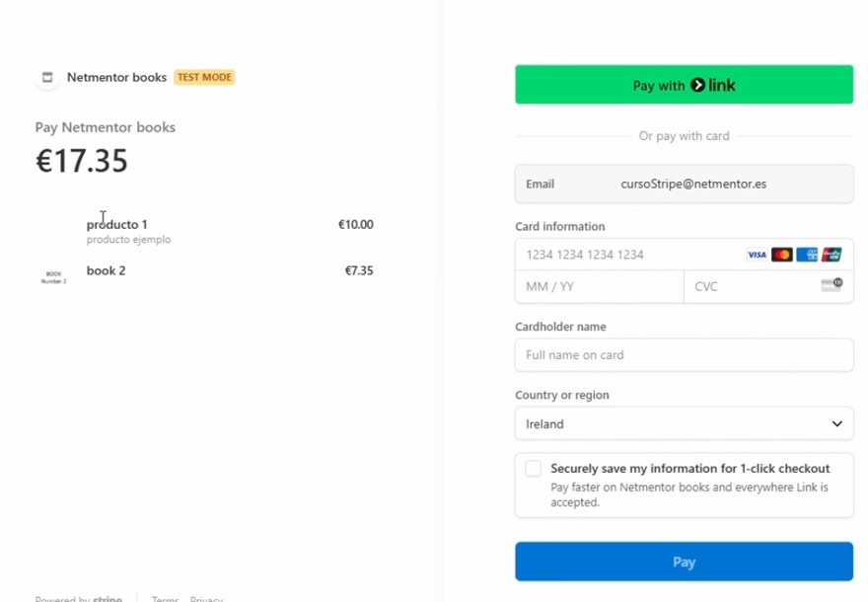Click the Link logo in green button

[713, 85]
